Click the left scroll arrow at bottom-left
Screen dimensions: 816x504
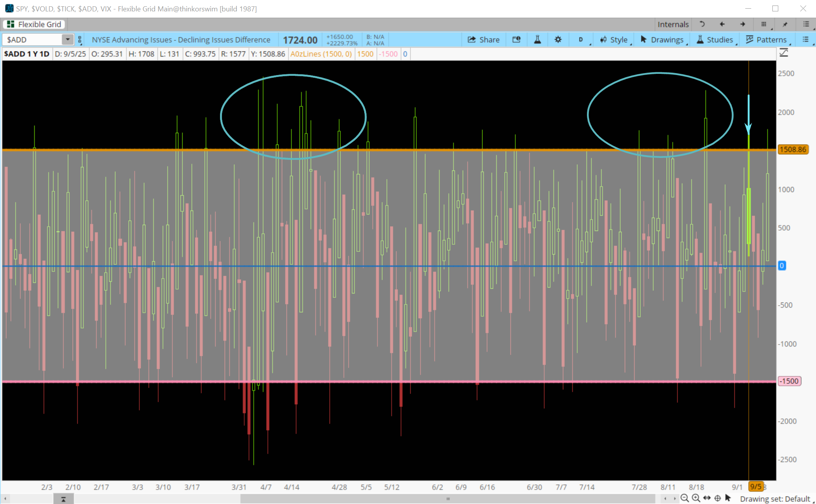[x=5, y=499]
